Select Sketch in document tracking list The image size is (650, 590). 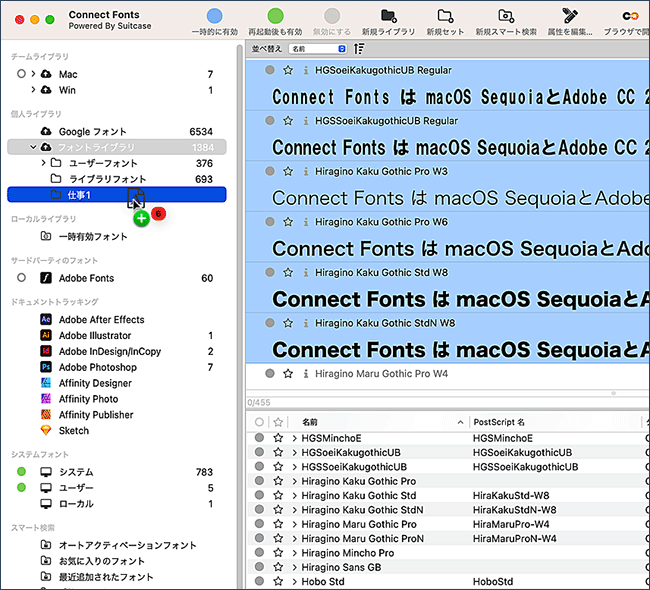coord(74,430)
